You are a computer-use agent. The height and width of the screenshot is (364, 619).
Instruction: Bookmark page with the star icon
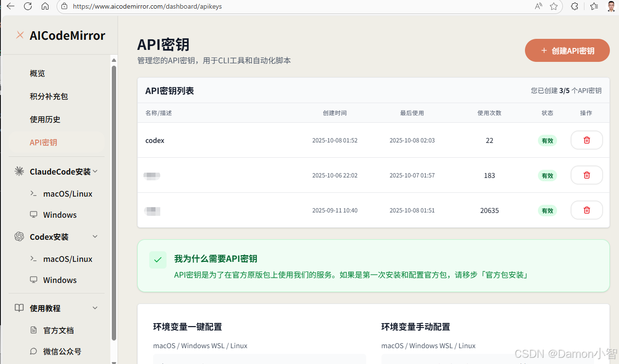point(554,6)
